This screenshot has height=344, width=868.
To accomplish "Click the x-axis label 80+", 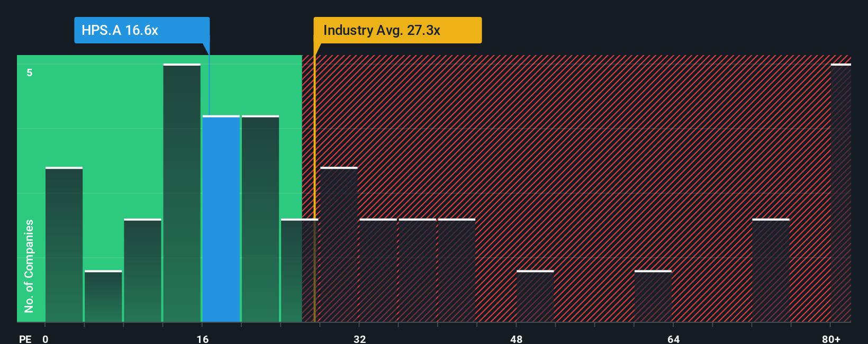I will coord(831,339).
